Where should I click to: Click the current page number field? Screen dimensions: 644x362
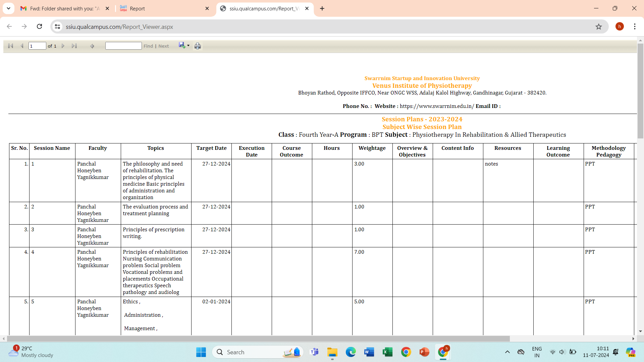click(x=37, y=46)
